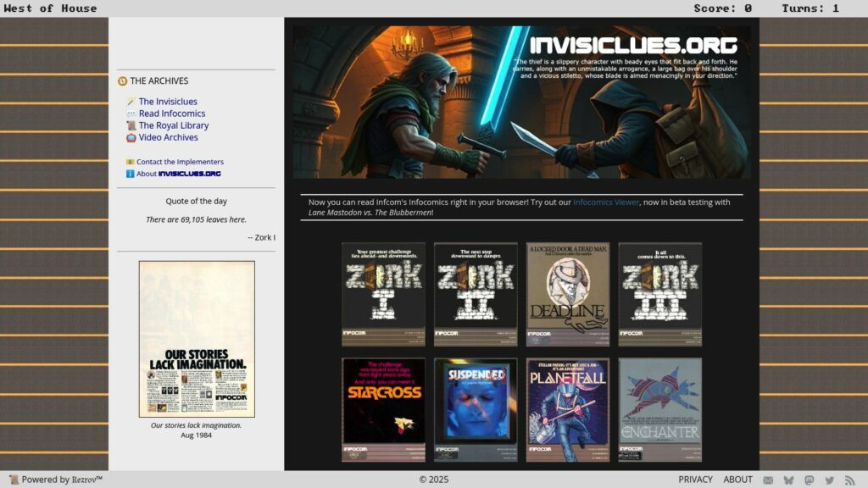Open the Video Archives link

pos(169,137)
